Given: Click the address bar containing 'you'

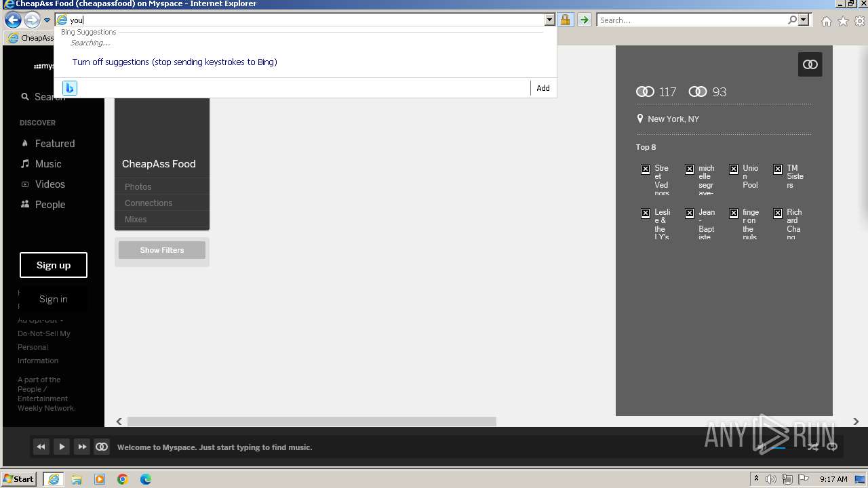Looking at the screenshot, I should coord(300,20).
